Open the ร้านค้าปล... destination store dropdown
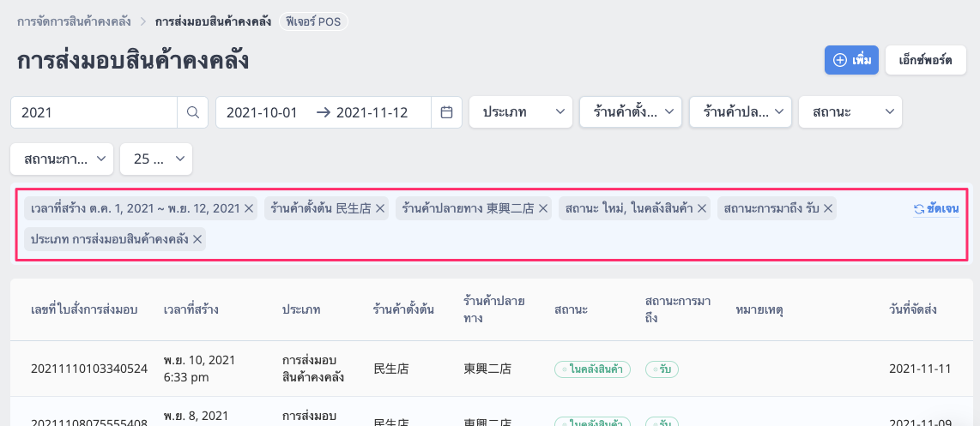The width and height of the screenshot is (980, 426). coord(741,112)
